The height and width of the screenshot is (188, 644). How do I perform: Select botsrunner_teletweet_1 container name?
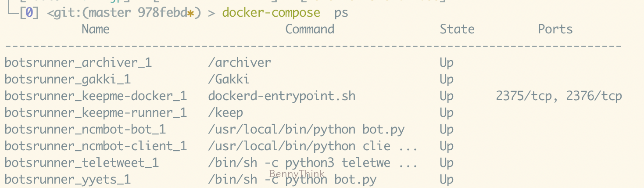[x=82, y=163]
